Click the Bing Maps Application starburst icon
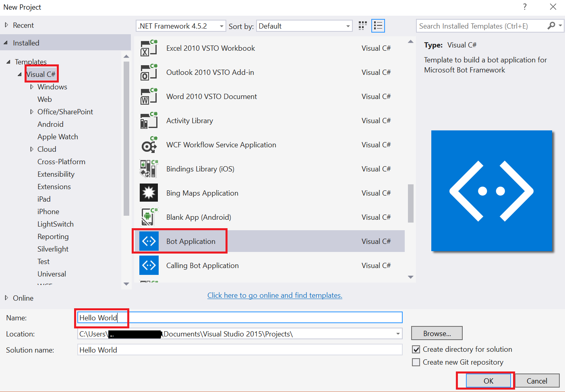 coord(149,193)
